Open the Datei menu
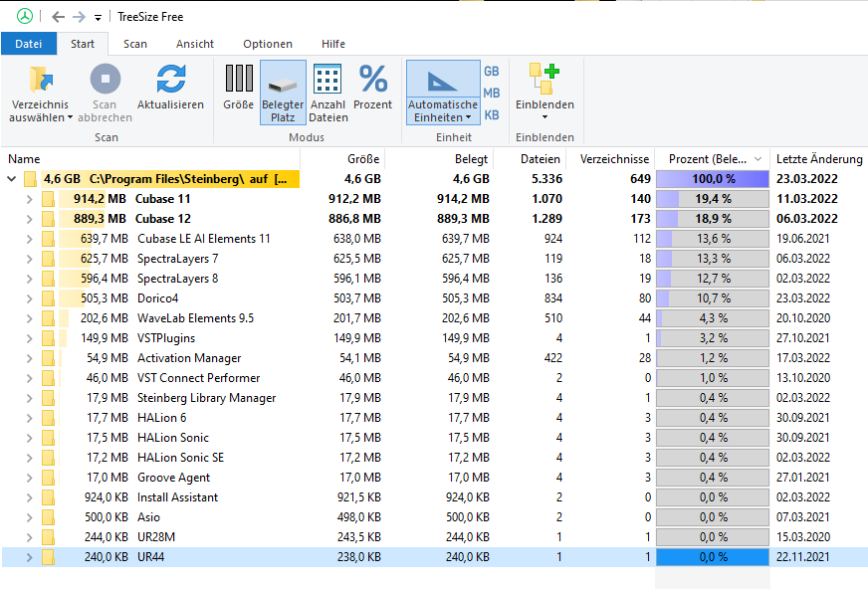 click(29, 44)
